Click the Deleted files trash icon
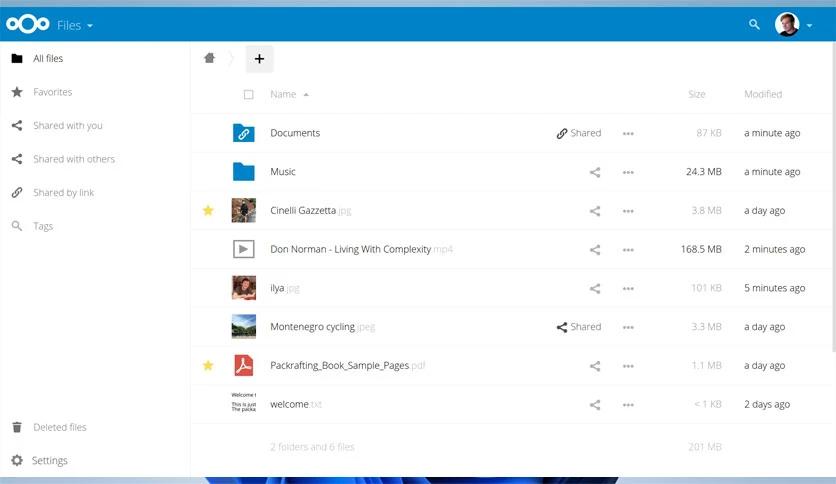Viewport: 836px width, 484px height. tap(17, 427)
